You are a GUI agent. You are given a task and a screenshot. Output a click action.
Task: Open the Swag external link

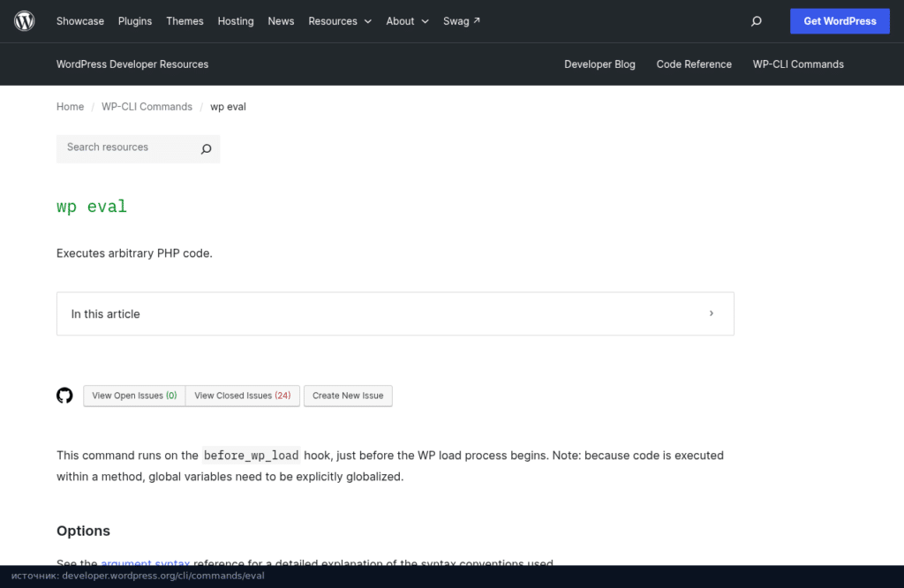[x=461, y=21]
